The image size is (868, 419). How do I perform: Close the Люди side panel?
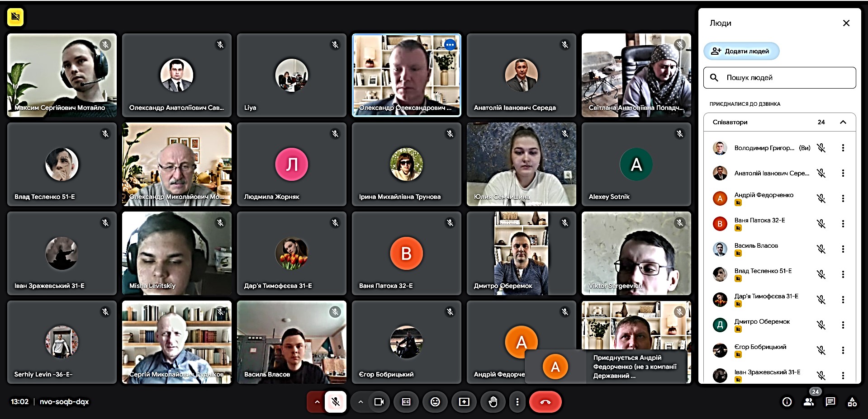846,23
